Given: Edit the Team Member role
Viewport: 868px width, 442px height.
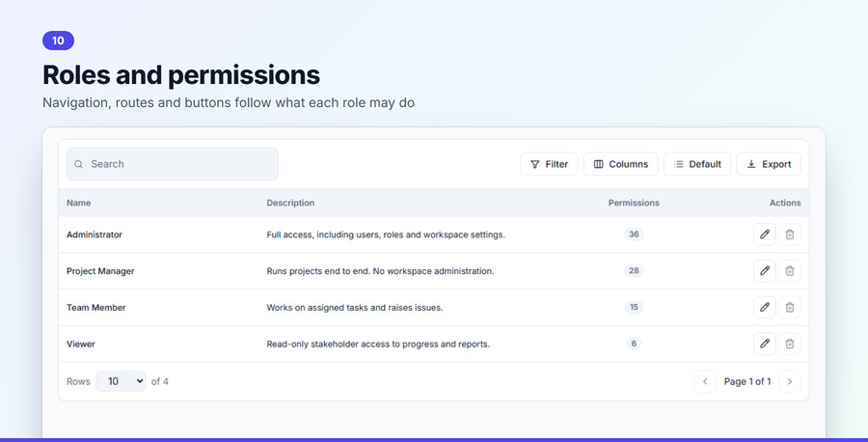Looking at the screenshot, I should point(765,307).
